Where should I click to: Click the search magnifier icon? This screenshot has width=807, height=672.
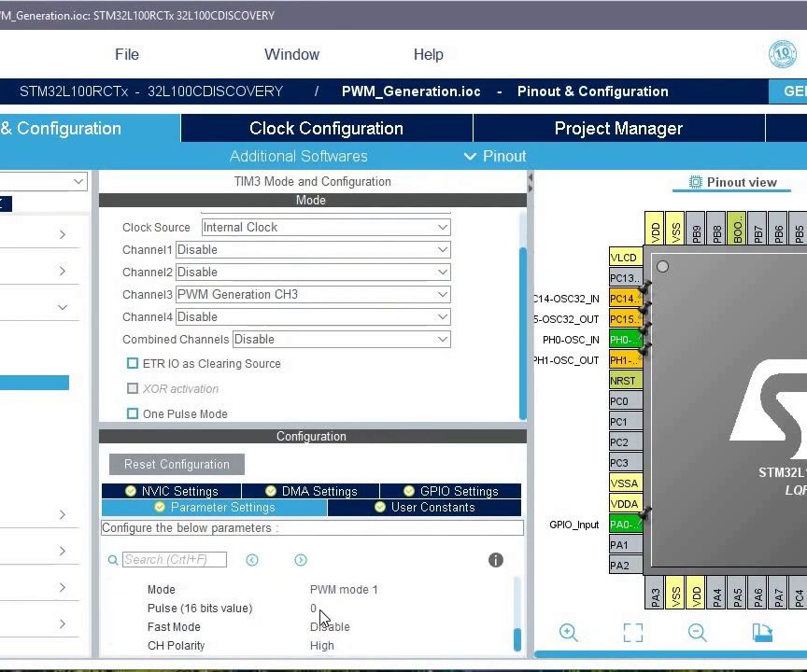tap(113, 560)
